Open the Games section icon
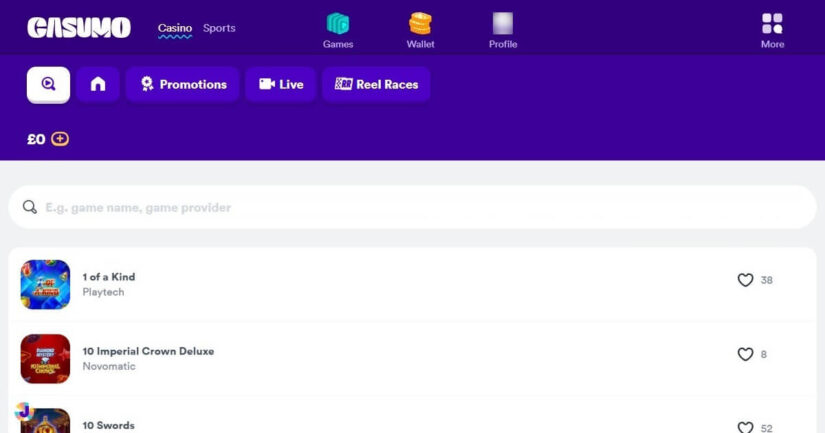 [338, 24]
